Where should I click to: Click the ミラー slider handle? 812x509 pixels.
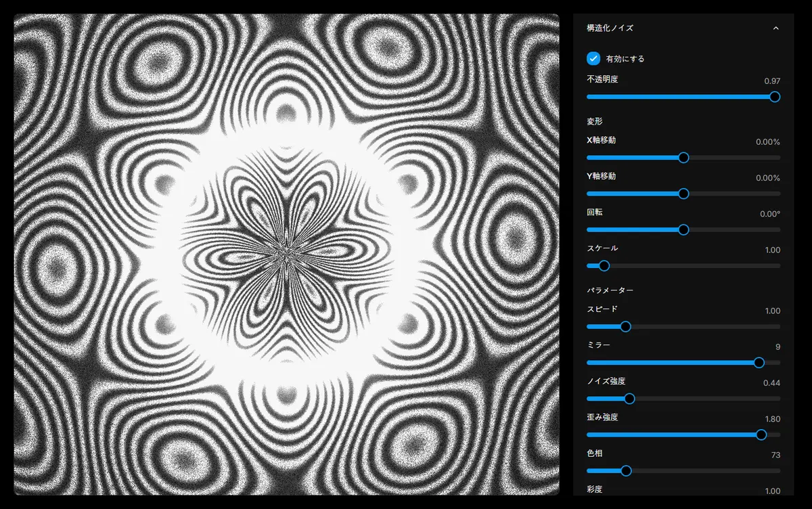click(x=758, y=363)
